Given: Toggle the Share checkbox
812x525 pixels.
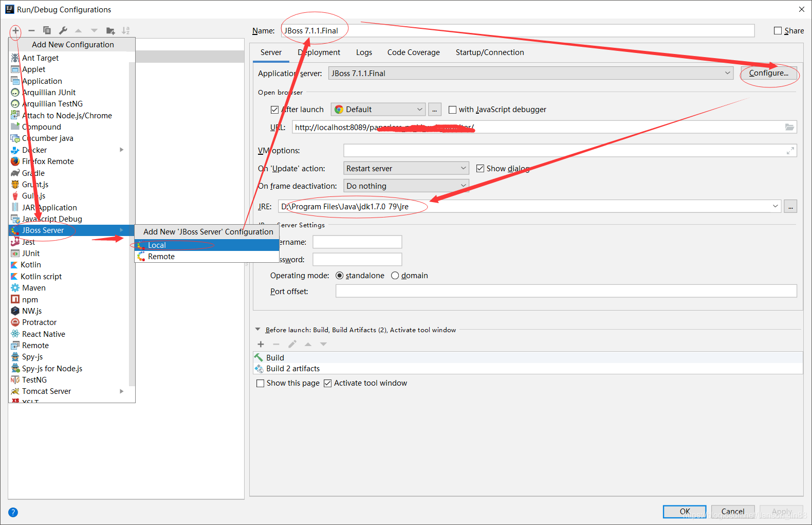Looking at the screenshot, I should click(x=778, y=31).
